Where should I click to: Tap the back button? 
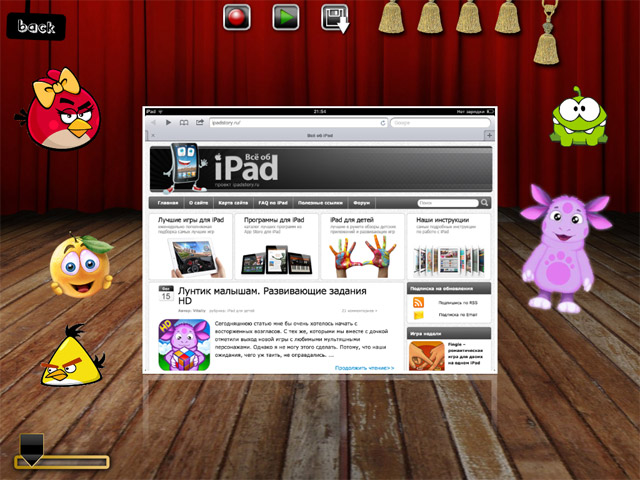(36, 27)
